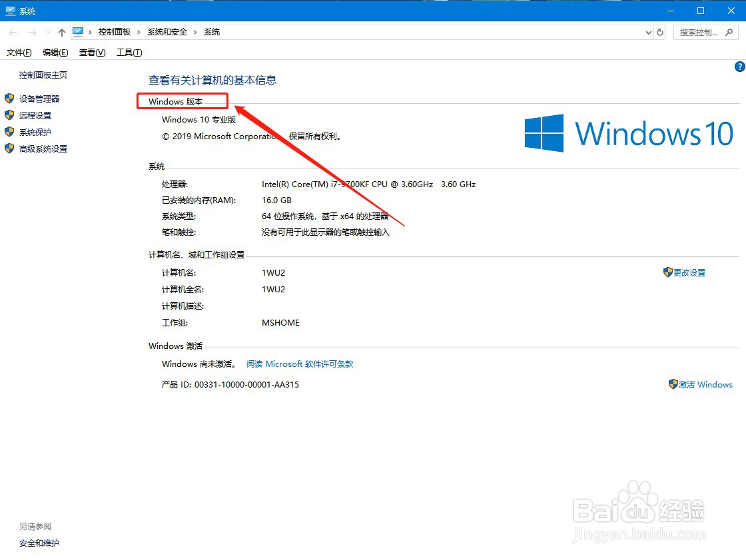Click shield icon beside 系统保护
Image resolution: width=746 pixels, height=560 pixels.
9,132
